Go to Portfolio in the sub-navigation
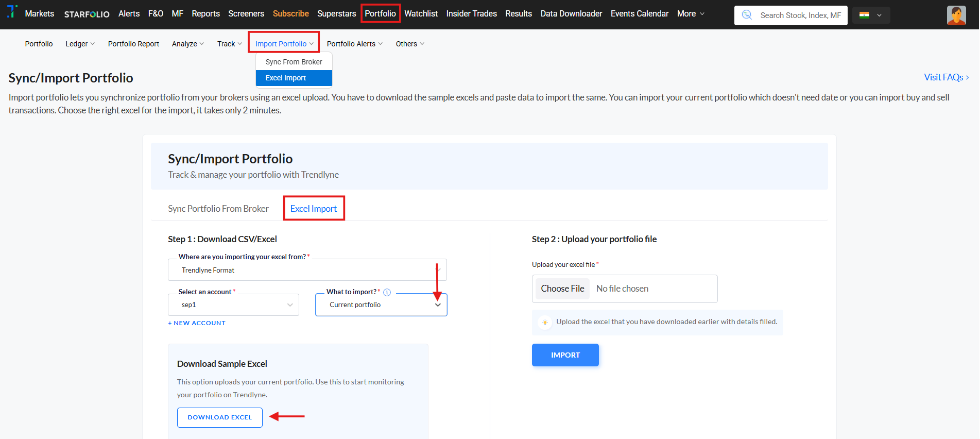The height and width of the screenshot is (439, 980). coord(39,44)
